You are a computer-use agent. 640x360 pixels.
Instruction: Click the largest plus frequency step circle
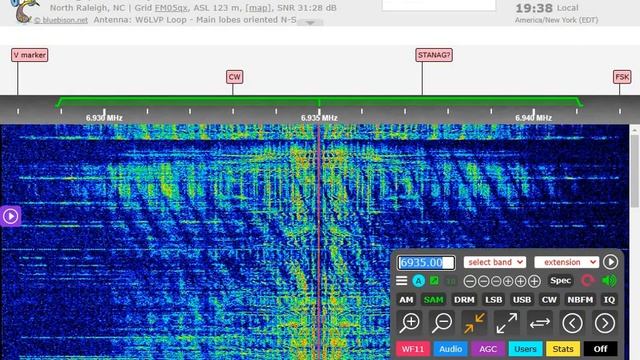(534, 281)
